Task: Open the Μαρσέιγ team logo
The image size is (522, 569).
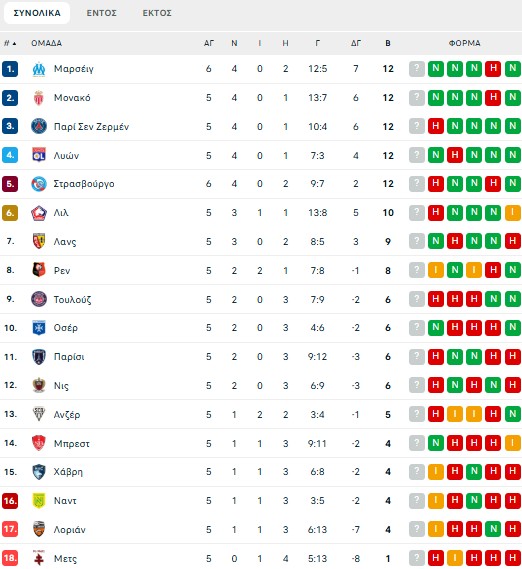Action: coord(39,69)
